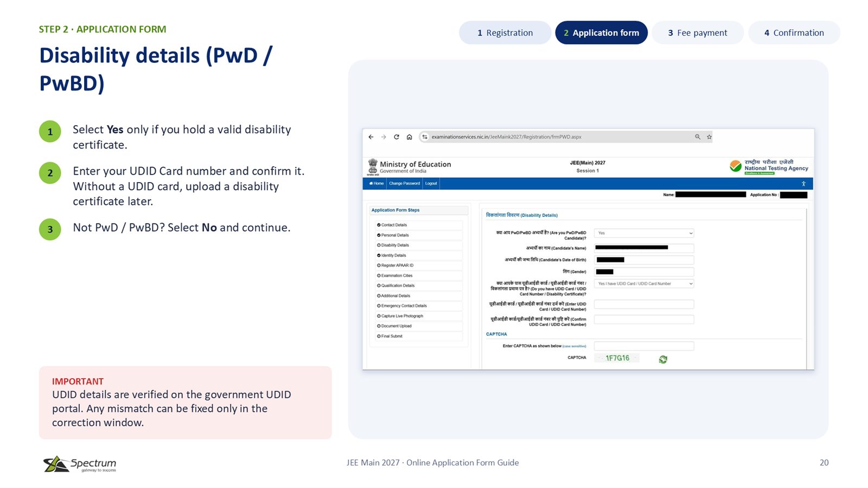Click the Disability Details section heading
Viewport: 868px width, 488px height.
point(521,215)
